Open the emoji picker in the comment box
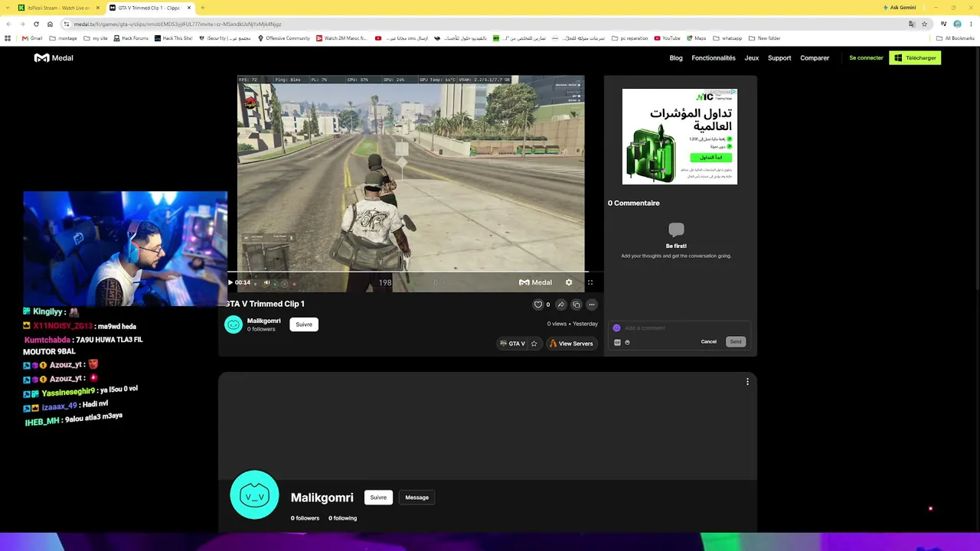This screenshot has height=551, width=980. coord(627,342)
